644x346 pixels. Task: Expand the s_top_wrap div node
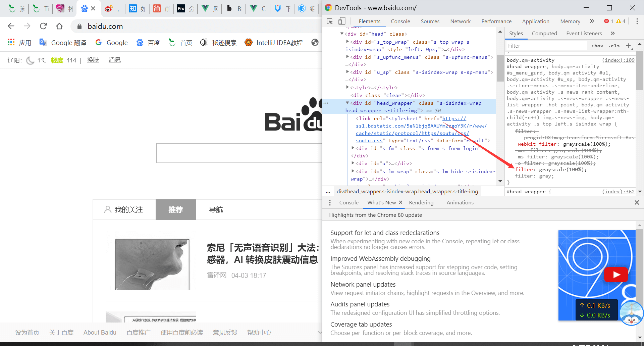347,42
